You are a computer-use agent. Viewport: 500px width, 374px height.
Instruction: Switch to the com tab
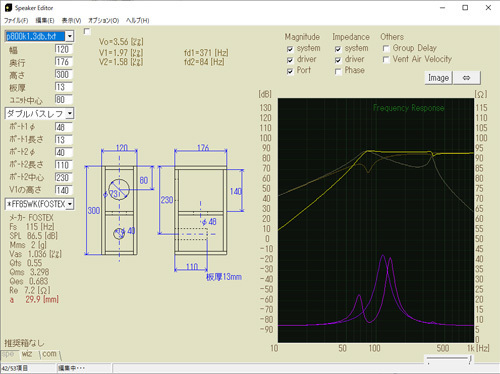tap(49, 354)
